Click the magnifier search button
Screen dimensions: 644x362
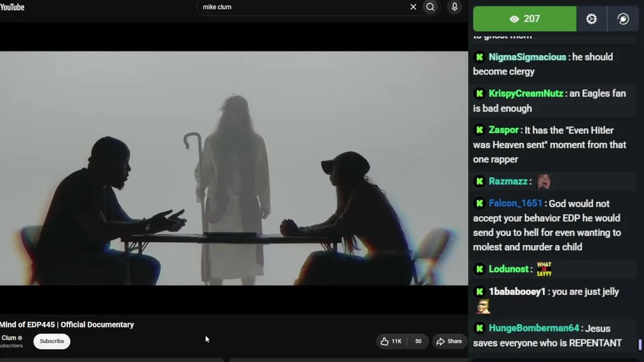(x=430, y=7)
